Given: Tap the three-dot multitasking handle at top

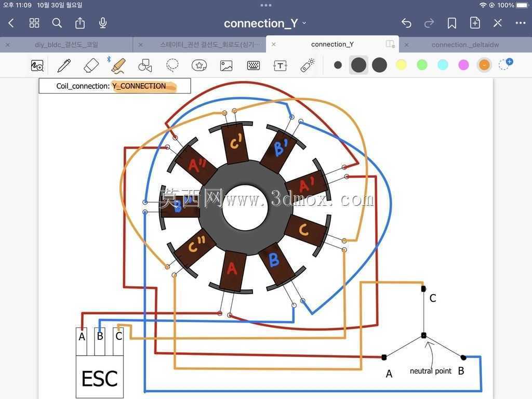Looking at the screenshot, I should point(266,5).
